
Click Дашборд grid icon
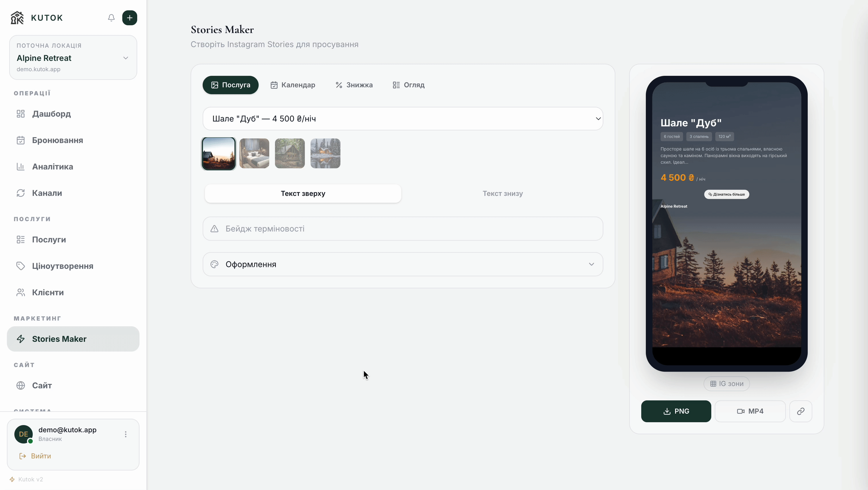(21, 114)
